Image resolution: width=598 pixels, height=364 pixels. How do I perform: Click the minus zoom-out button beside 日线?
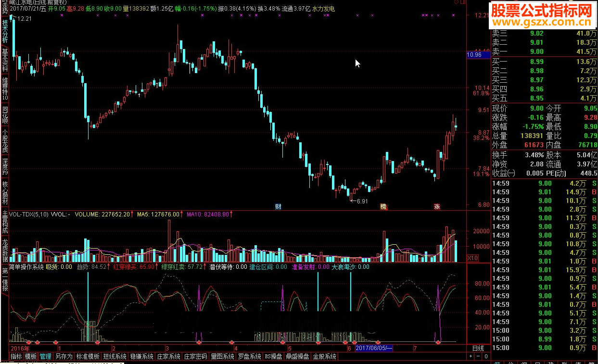pyautogui.click(x=478, y=357)
